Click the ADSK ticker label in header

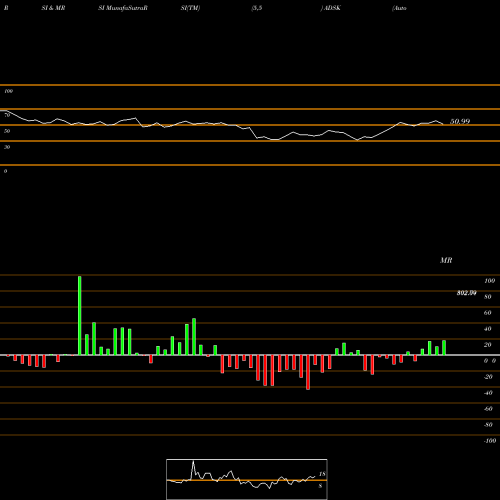(x=332, y=8)
